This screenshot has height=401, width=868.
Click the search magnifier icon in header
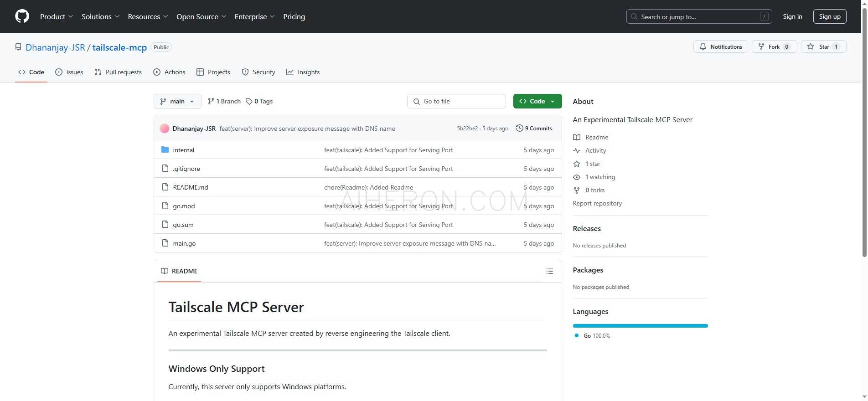[x=634, y=16]
